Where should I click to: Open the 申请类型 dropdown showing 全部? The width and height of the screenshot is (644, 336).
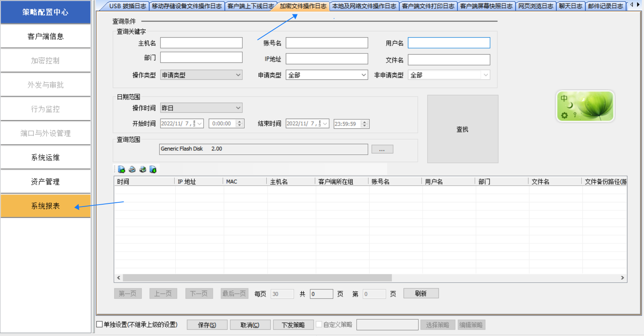(x=363, y=75)
